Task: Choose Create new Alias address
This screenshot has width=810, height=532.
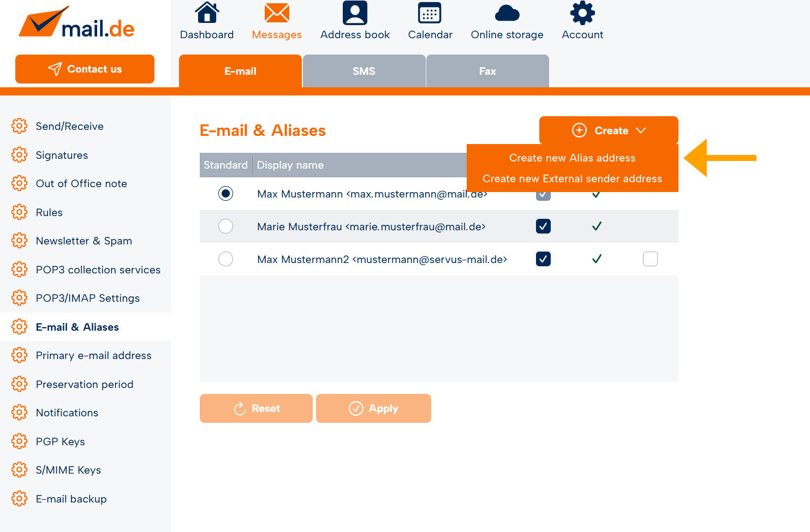Action: pos(572,158)
